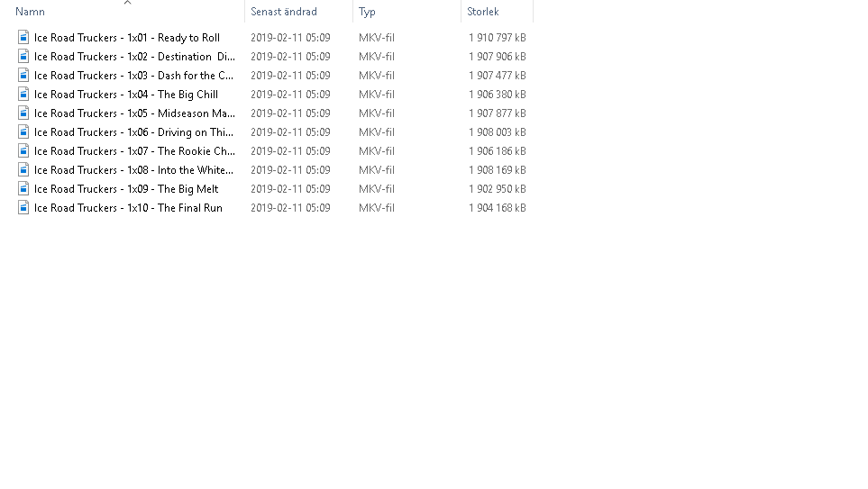Image resolution: width=868 pixels, height=489 pixels.
Task: Select the 1x02 Destination file icon
Action: tap(23, 56)
